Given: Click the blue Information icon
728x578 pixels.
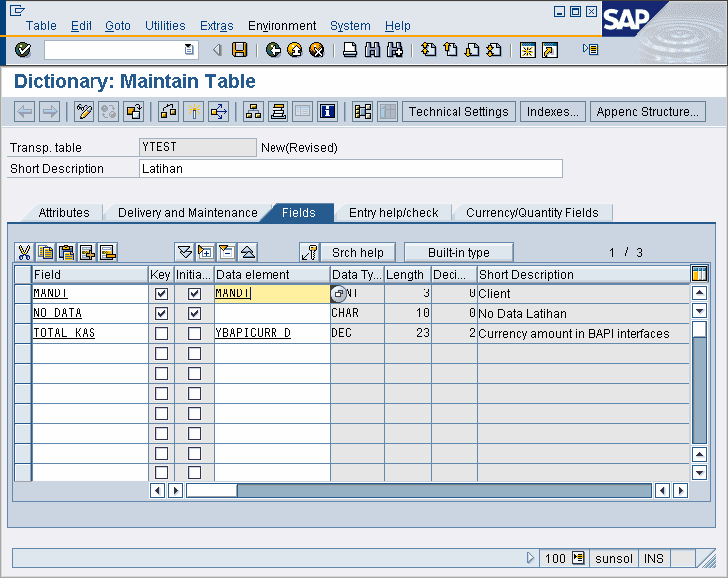Looking at the screenshot, I should pyautogui.click(x=328, y=111).
